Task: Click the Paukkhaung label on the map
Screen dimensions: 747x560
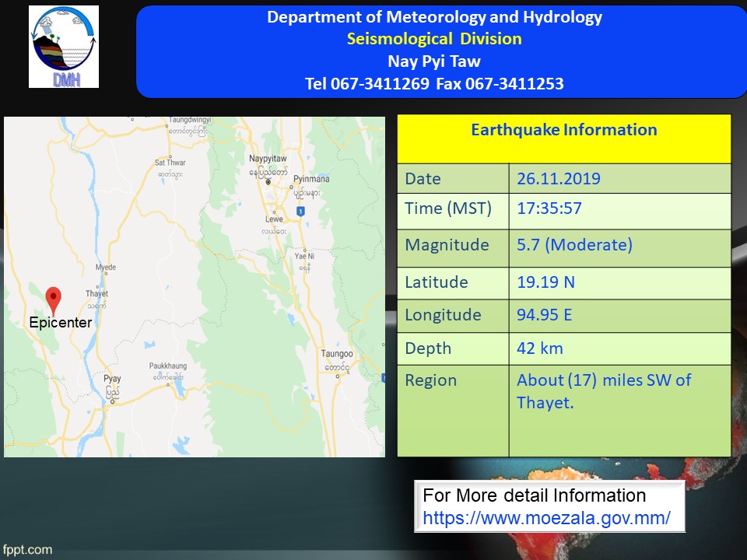Action: coord(168,365)
